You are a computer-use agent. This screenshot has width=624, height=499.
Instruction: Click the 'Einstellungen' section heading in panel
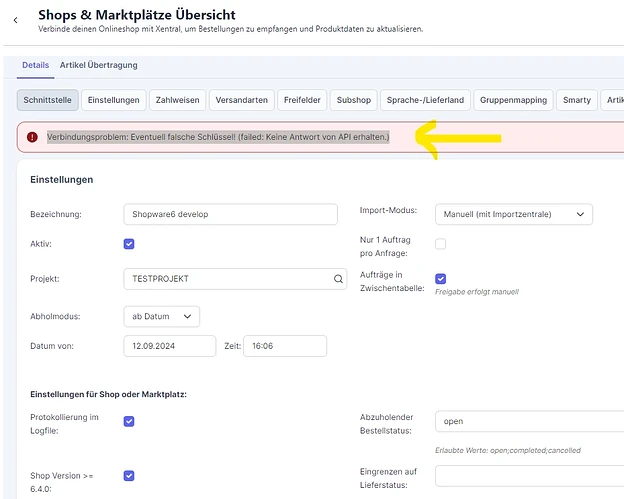(x=62, y=179)
